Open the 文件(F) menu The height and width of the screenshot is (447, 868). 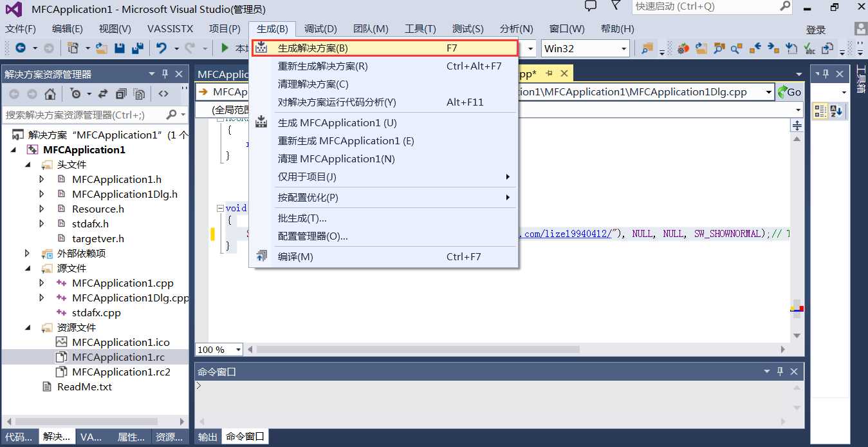pyautogui.click(x=21, y=29)
